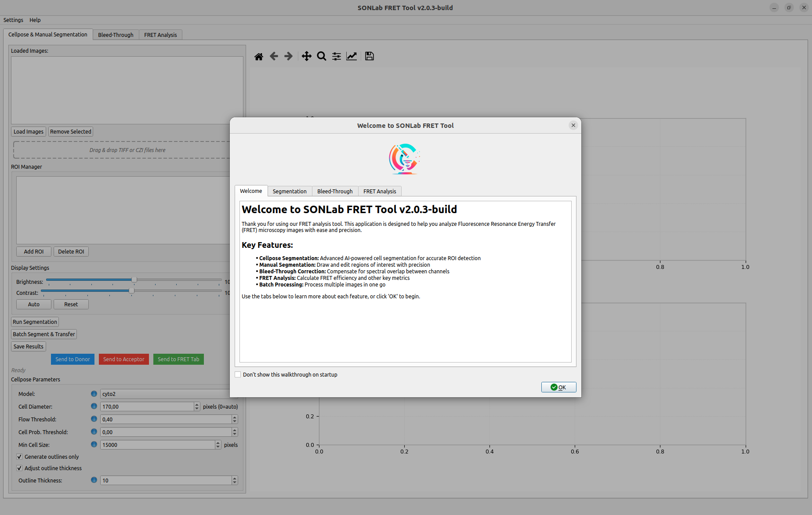Toggle Generate outlines only checkbox
Screen dimensions: 812x515
19,457
